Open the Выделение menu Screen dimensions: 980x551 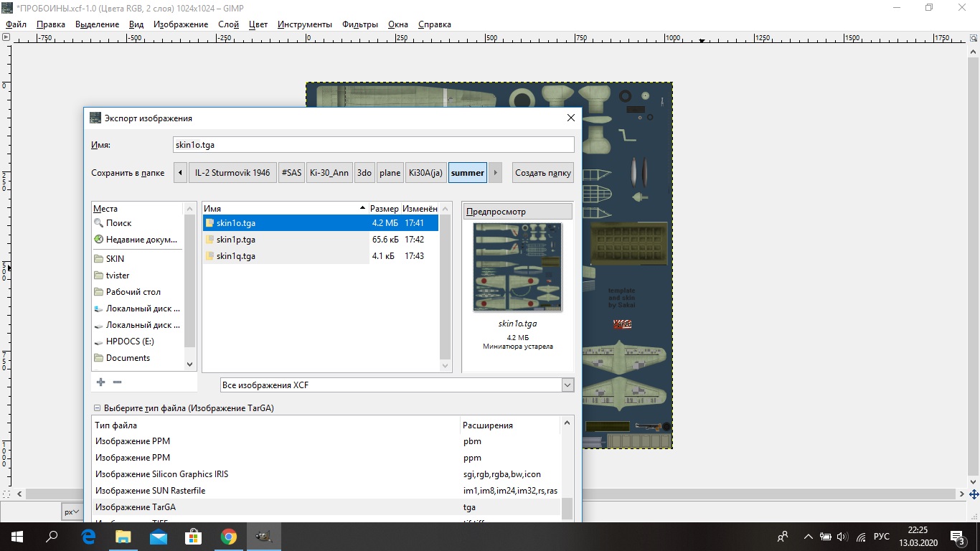pos(97,24)
